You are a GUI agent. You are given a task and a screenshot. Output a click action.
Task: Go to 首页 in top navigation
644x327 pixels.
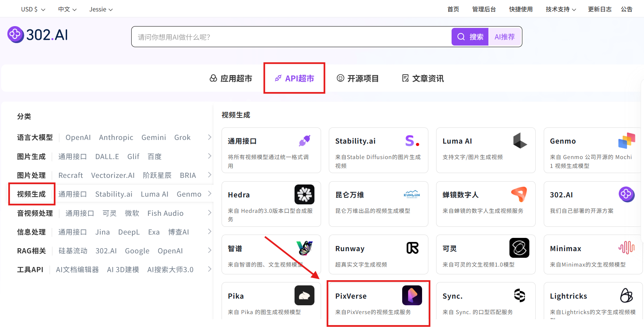tap(453, 9)
